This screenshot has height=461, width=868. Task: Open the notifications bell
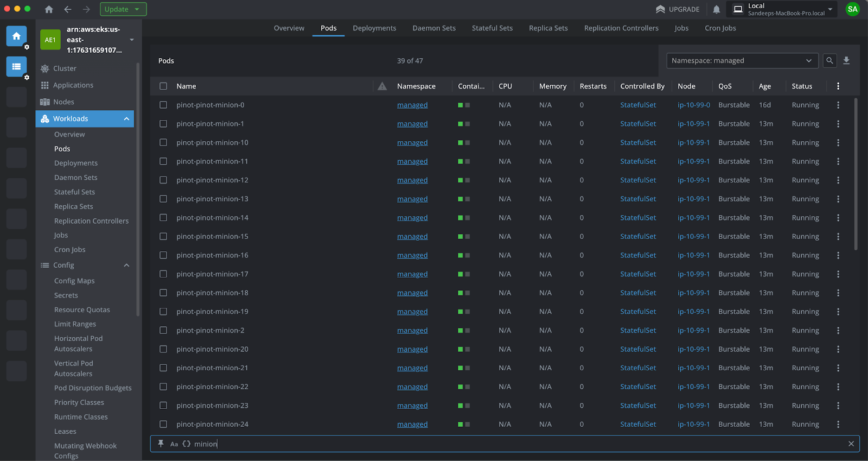point(716,9)
